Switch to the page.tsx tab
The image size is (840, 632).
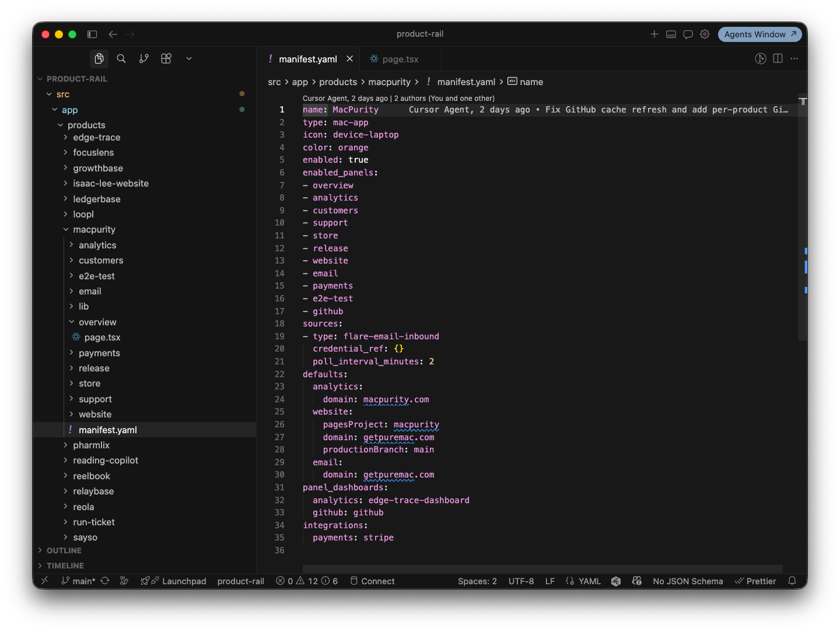400,59
